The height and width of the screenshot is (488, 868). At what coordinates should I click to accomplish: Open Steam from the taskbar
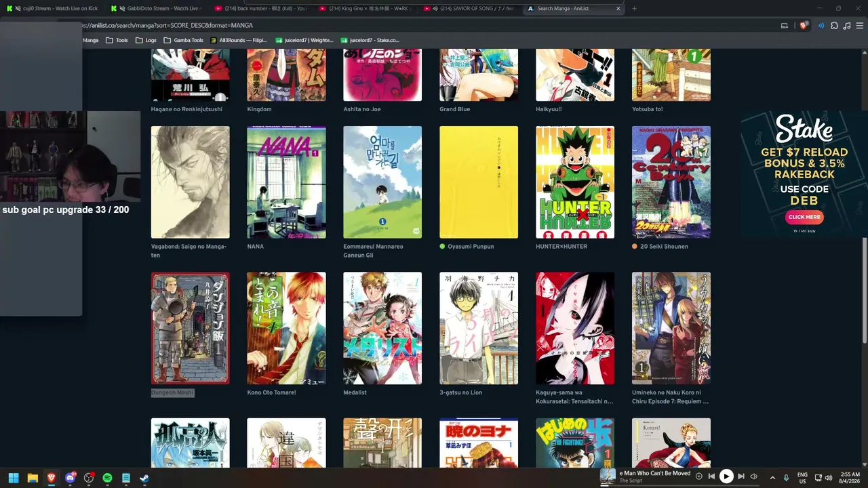coord(144,478)
